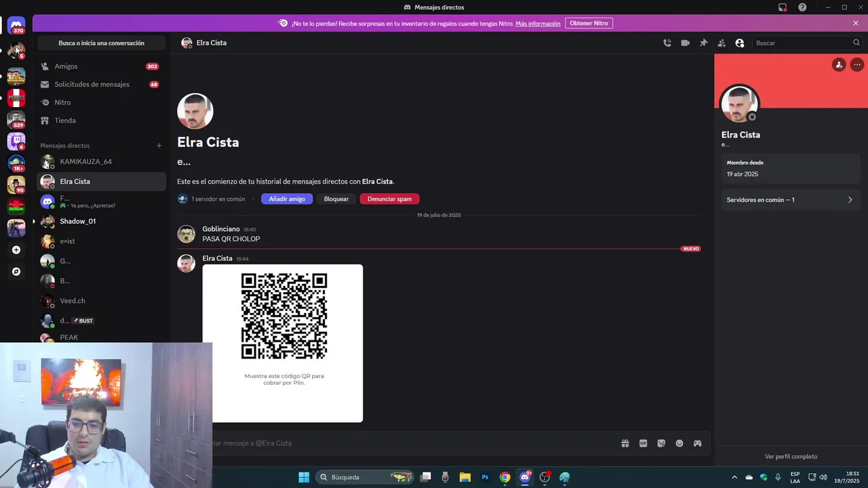The image size is (868, 488).
Task: Open Veed.ch direct message
Action: [101, 301]
